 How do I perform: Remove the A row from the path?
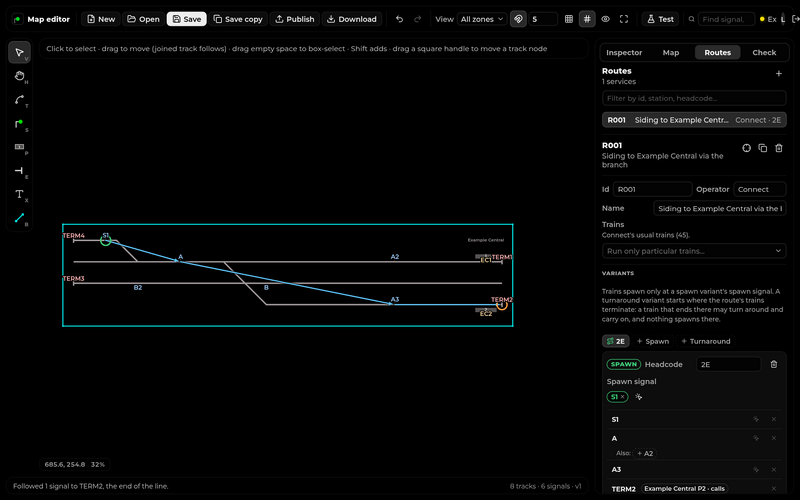(x=773, y=438)
